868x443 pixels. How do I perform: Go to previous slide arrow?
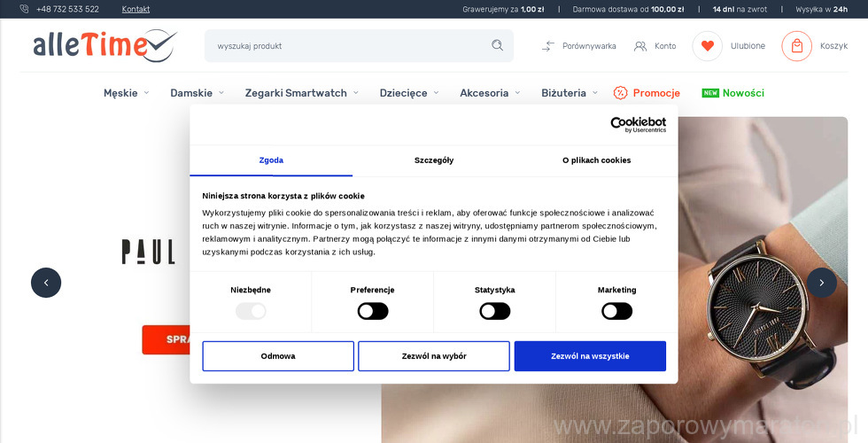pos(46,283)
